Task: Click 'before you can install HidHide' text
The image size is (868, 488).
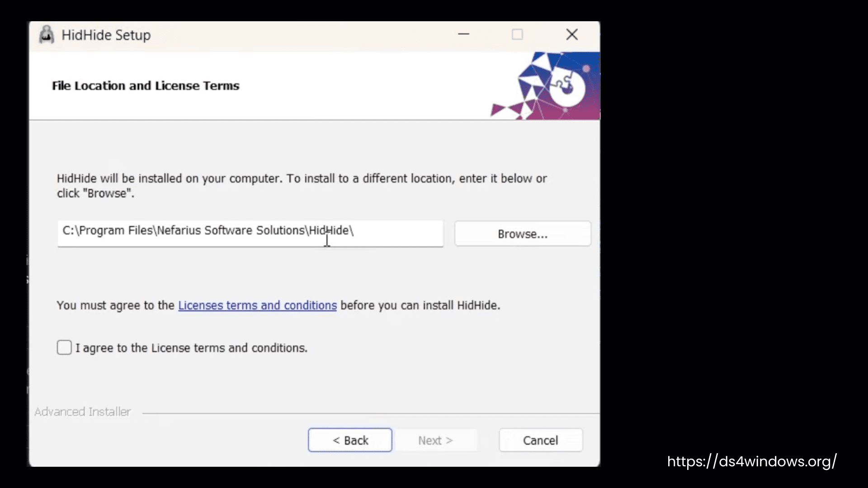Action: click(420, 305)
